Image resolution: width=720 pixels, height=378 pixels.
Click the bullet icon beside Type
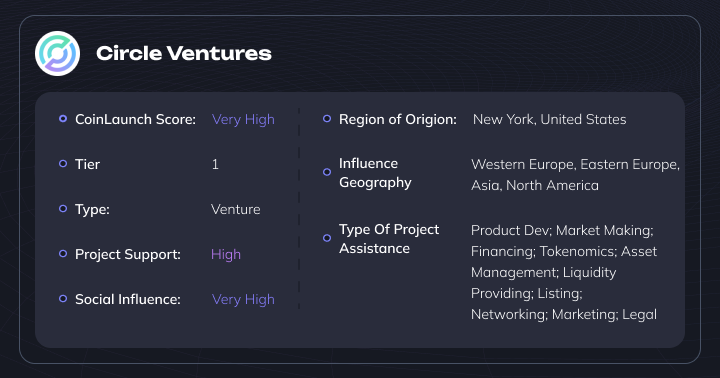(63, 209)
